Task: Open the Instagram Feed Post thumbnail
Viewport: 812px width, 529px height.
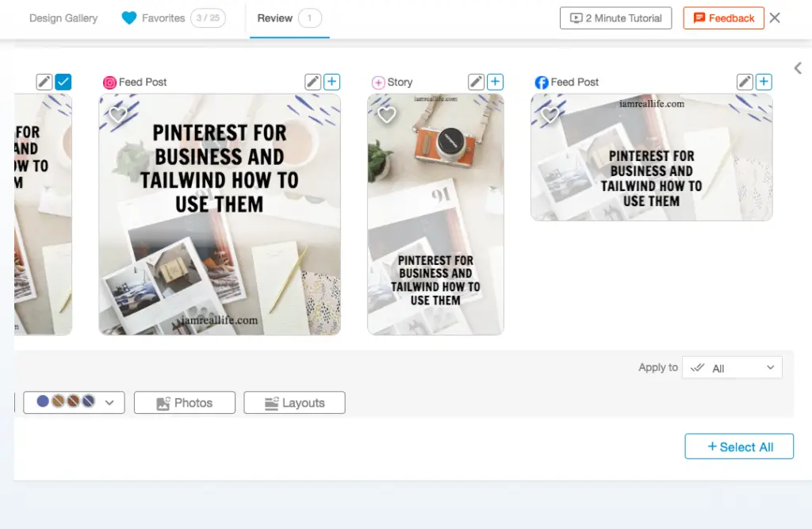Action: coord(220,214)
